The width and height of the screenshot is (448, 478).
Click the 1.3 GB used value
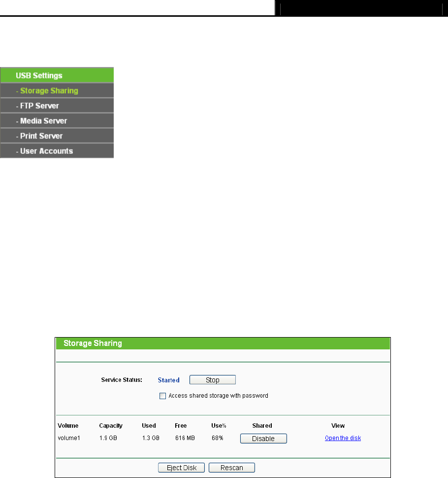coord(151,438)
